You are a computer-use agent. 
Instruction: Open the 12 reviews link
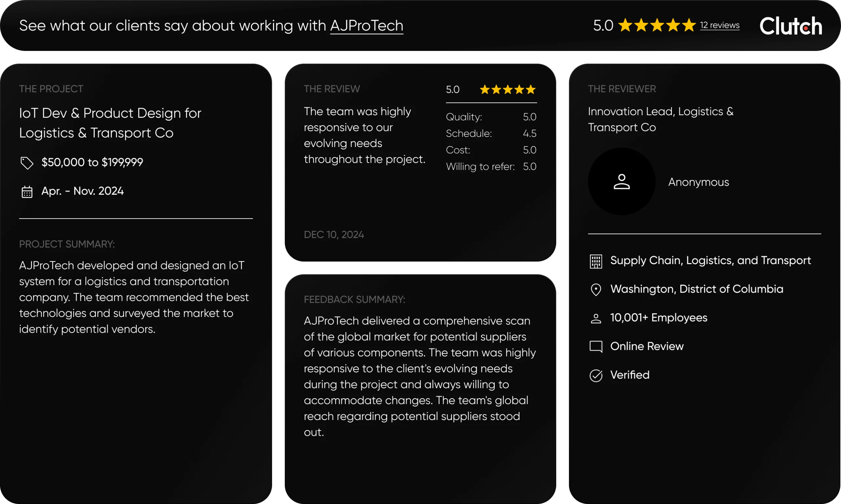click(719, 26)
